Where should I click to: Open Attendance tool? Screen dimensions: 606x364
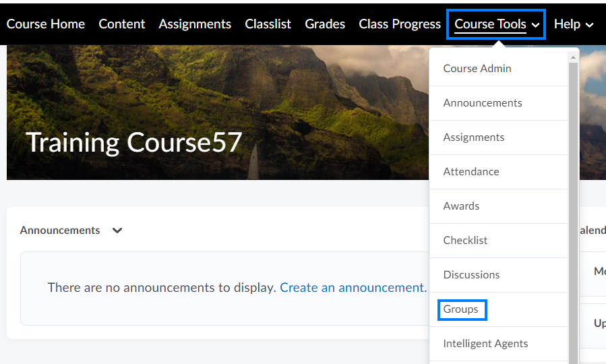point(471,172)
